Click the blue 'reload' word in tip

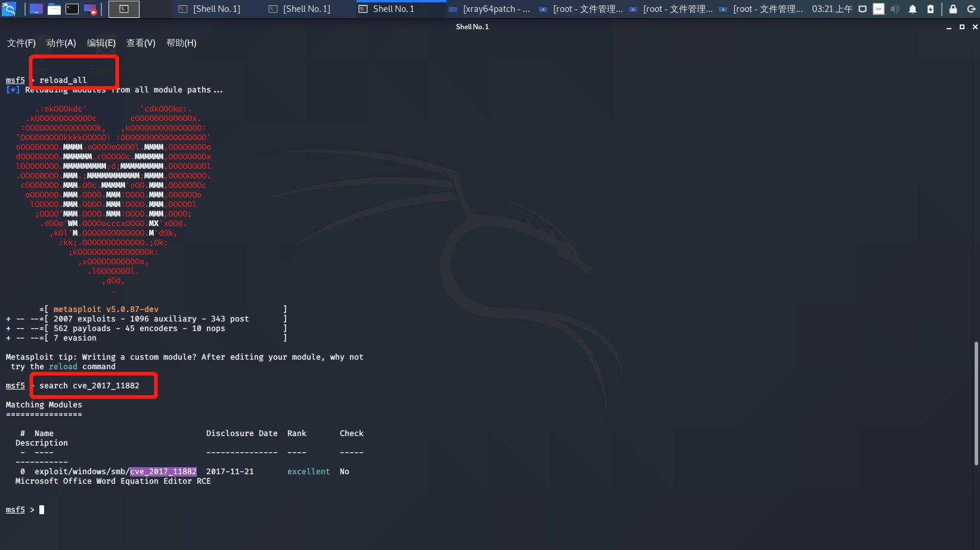pos(63,367)
